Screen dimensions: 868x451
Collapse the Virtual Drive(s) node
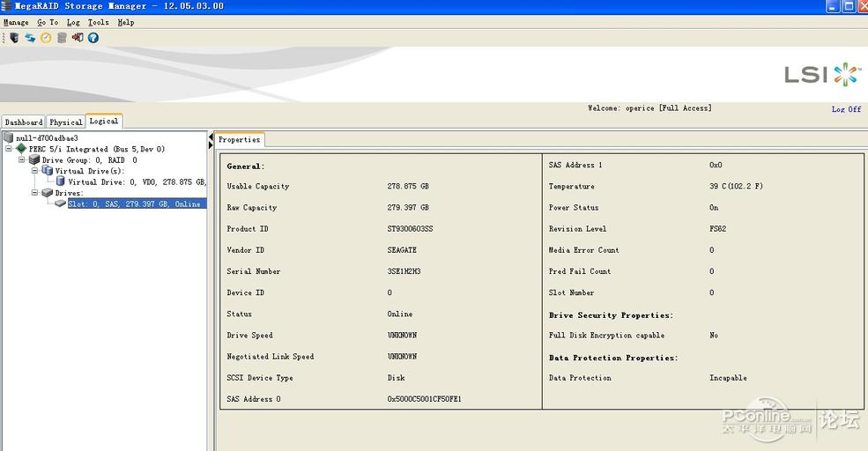(x=34, y=170)
